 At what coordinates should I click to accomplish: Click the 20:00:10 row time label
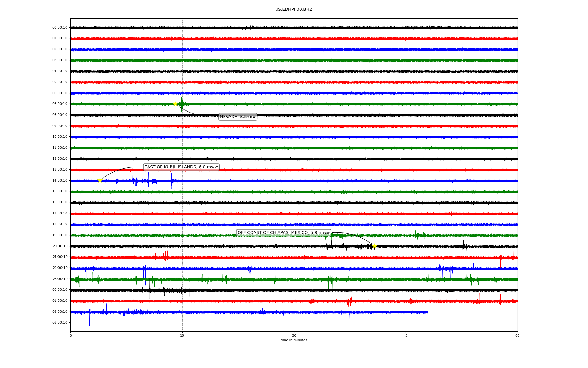click(x=60, y=246)
